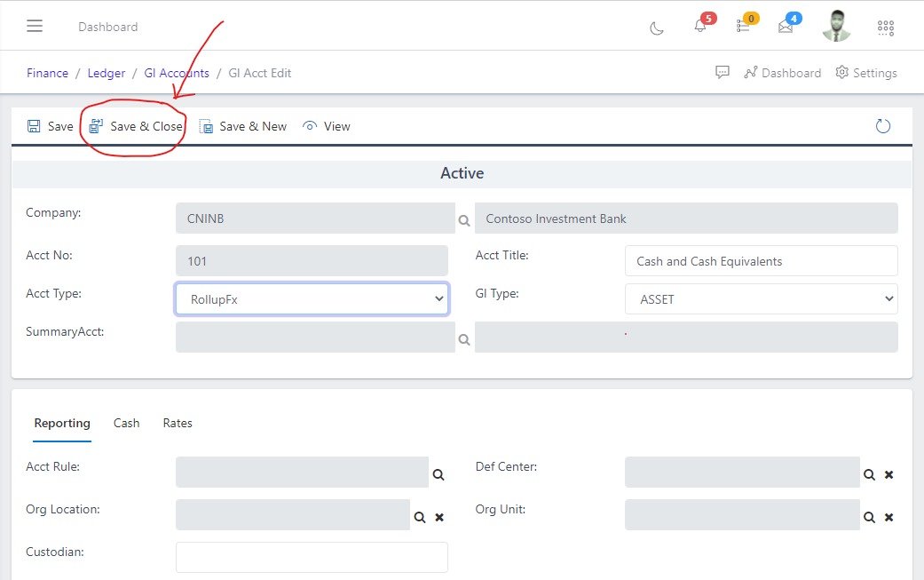The width and height of the screenshot is (924, 580).
Task: Clear the Org Location field with the X icon
Action: pos(439,516)
